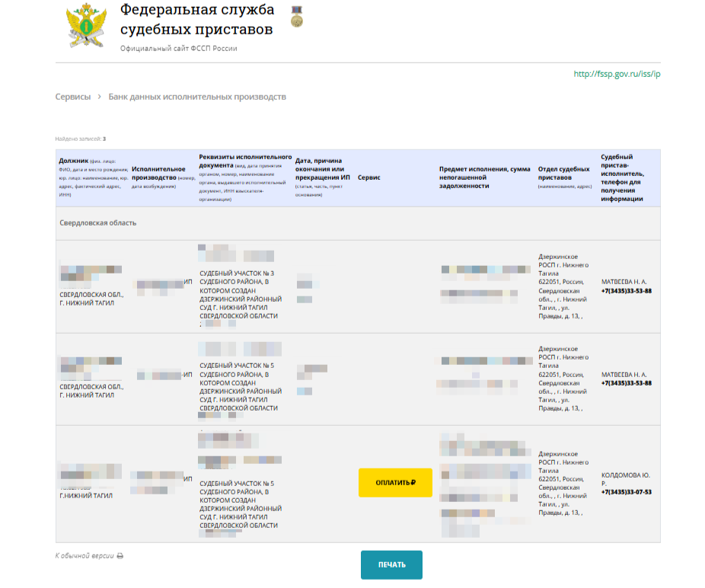The width and height of the screenshot is (705, 588).
Task: Select the Сервис column header
Action: (x=369, y=177)
